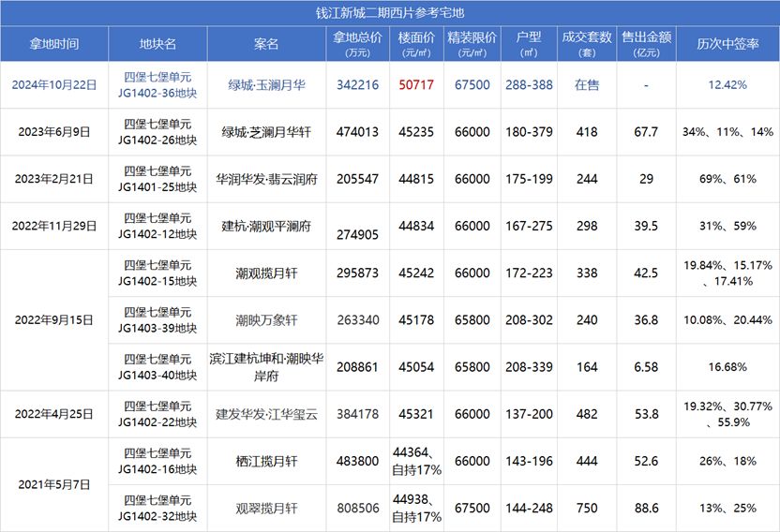Click the 2021年5月7日 merged date cell
This screenshot has width=780, height=532.
(54, 484)
